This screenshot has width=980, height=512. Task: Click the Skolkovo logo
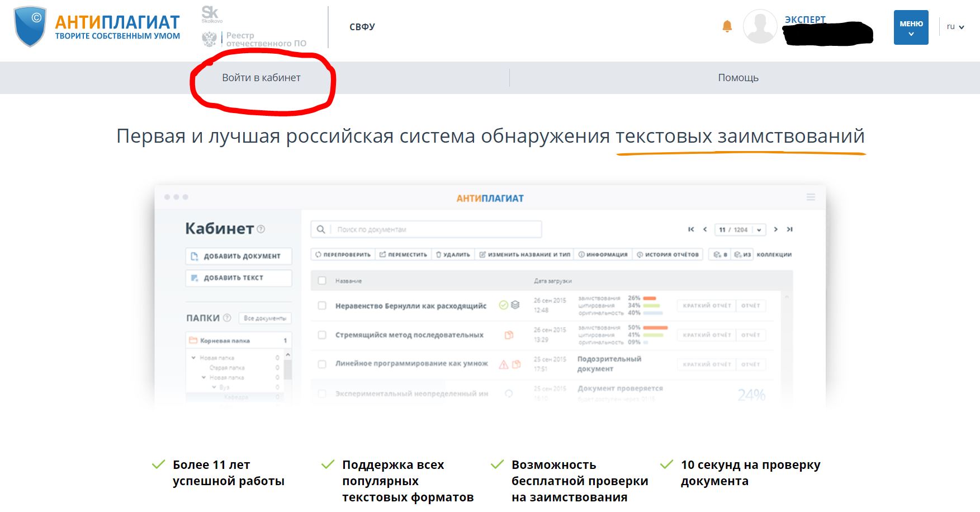pyautogui.click(x=211, y=15)
